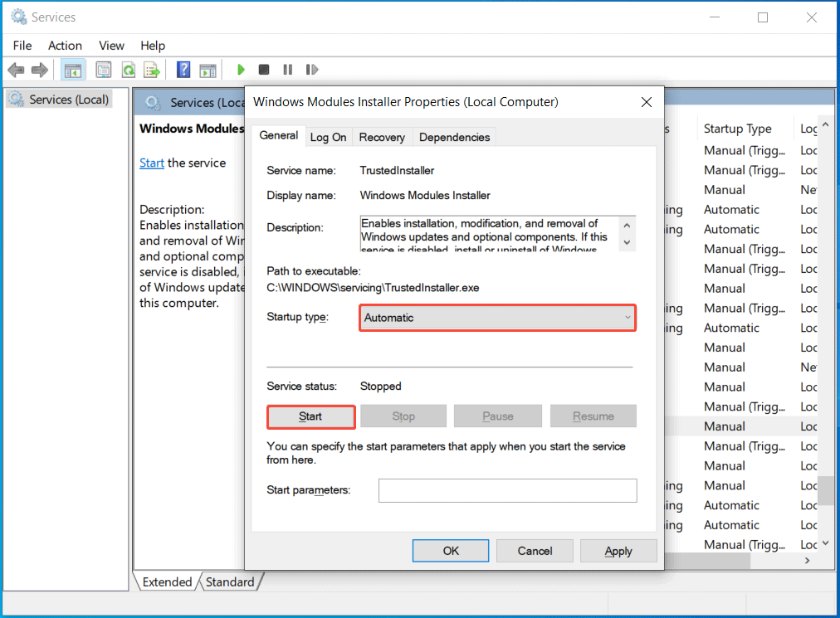Click inside the Start parameters field
Viewport: 840px width, 618px height.
tap(507, 490)
